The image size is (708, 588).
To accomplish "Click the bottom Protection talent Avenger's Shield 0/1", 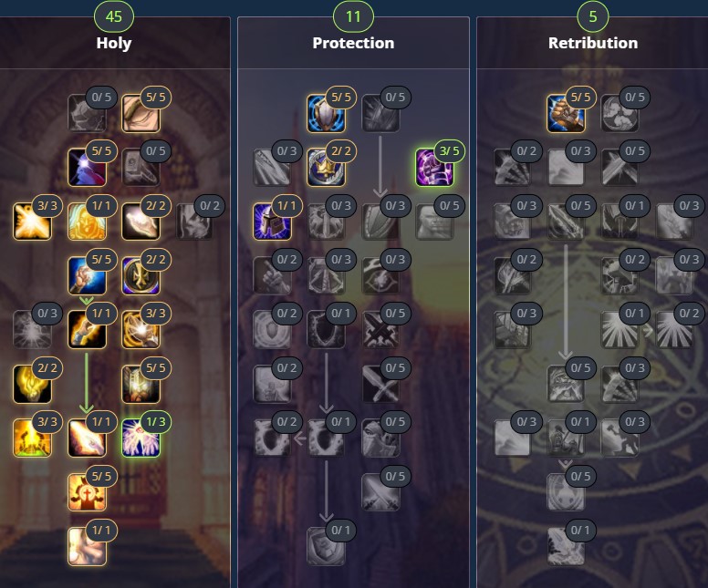I will pos(326,546).
